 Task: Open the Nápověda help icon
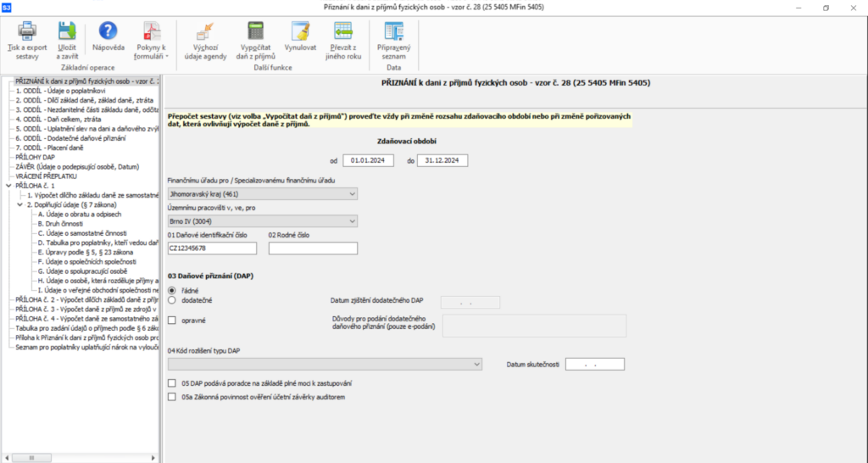[x=108, y=33]
